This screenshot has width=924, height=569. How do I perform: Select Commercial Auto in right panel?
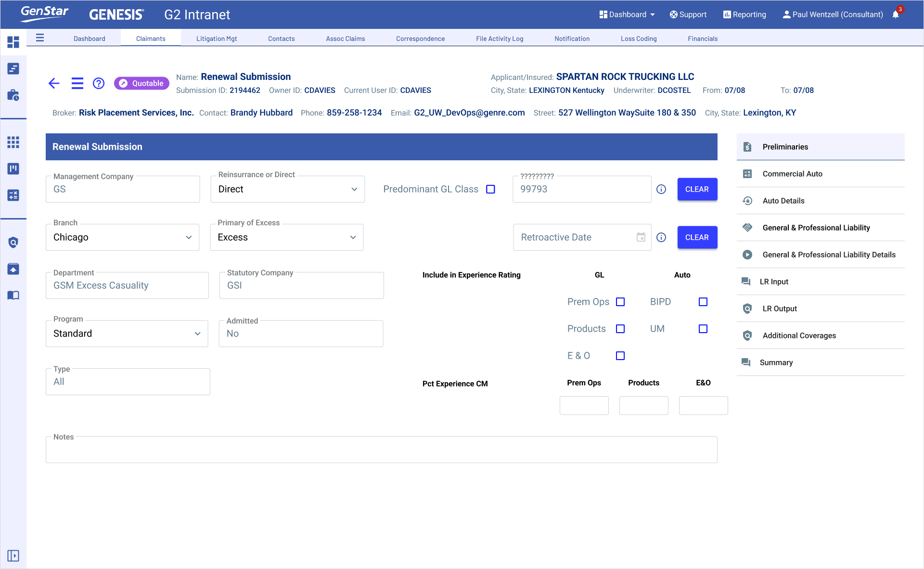[792, 174]
